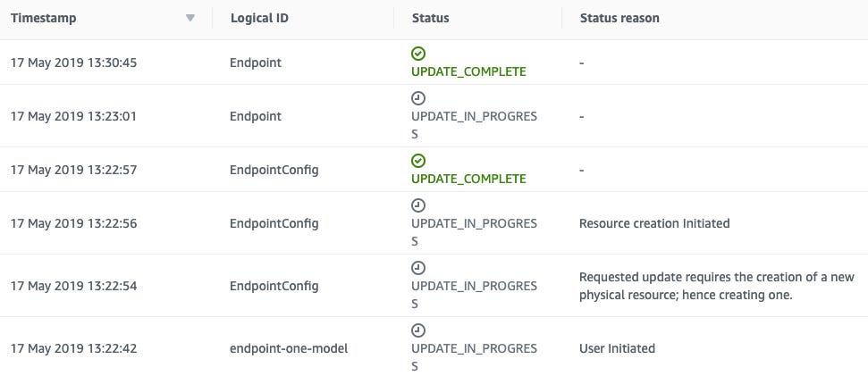Click the green check icon for Endpoint UPDATE_COMPLETE
The image size is (868, 376).
(x=418, y=54)
